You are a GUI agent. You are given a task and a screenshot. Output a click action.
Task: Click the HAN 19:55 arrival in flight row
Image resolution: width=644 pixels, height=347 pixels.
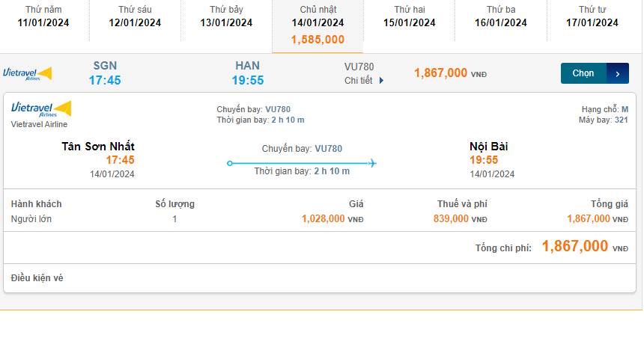pyautogui.click(x=247, y=73)
